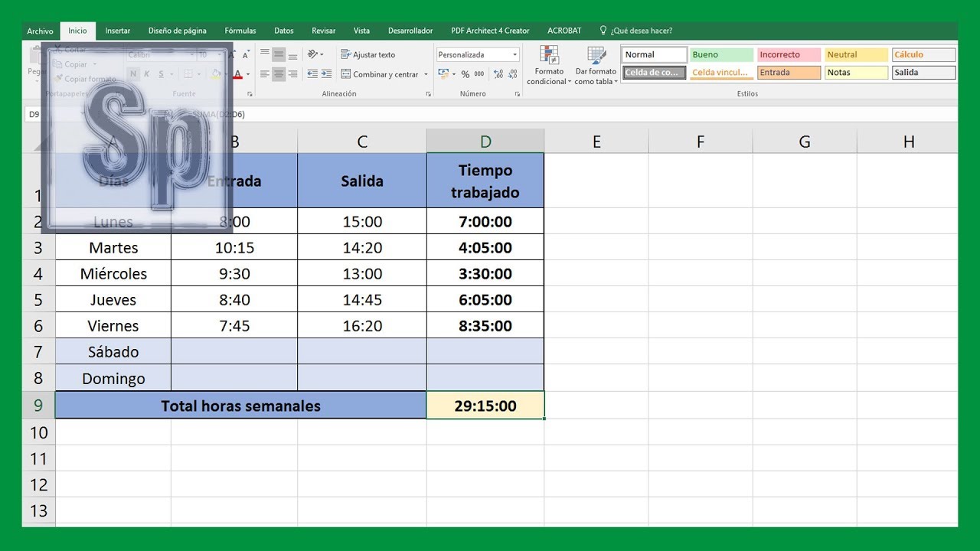Apply thousands separator style
The image size is (980, 551).
[479, 74]
